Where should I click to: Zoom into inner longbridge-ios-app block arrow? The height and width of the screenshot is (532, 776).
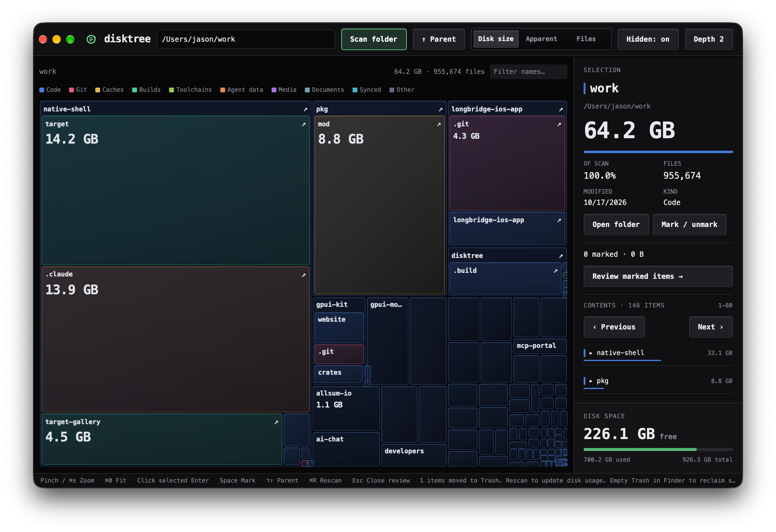point(559,220)
